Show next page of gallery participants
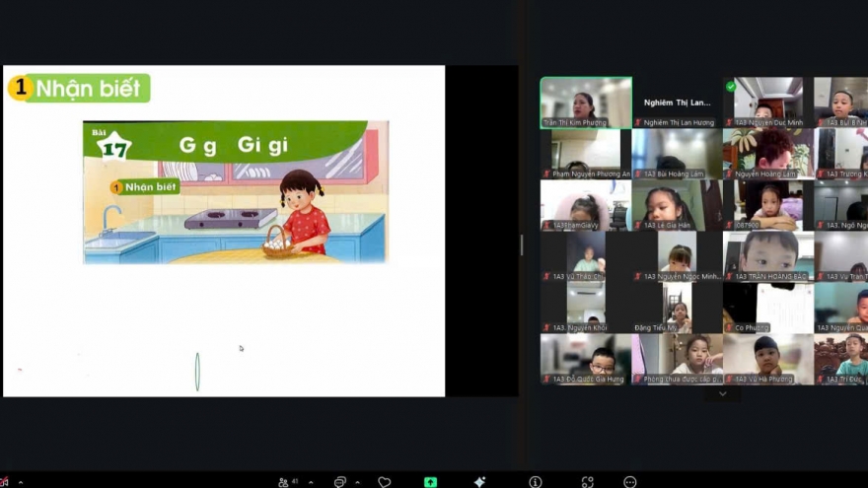 point(722,393)
